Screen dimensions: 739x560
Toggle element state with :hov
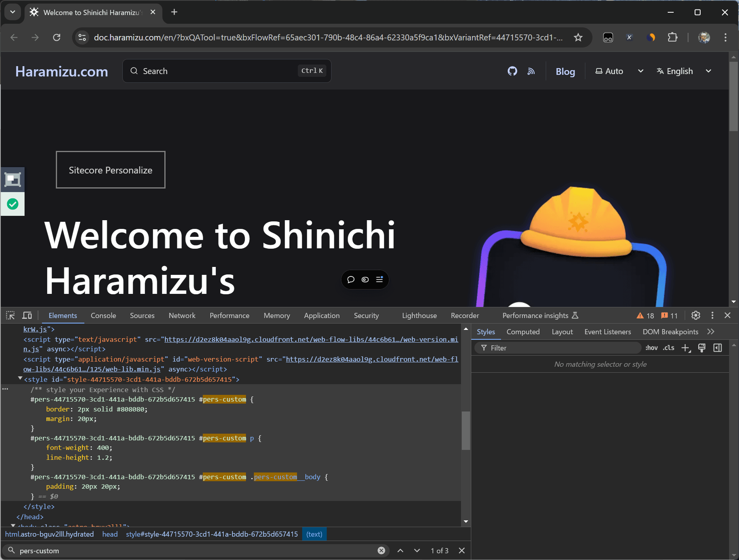coord(651,348)
